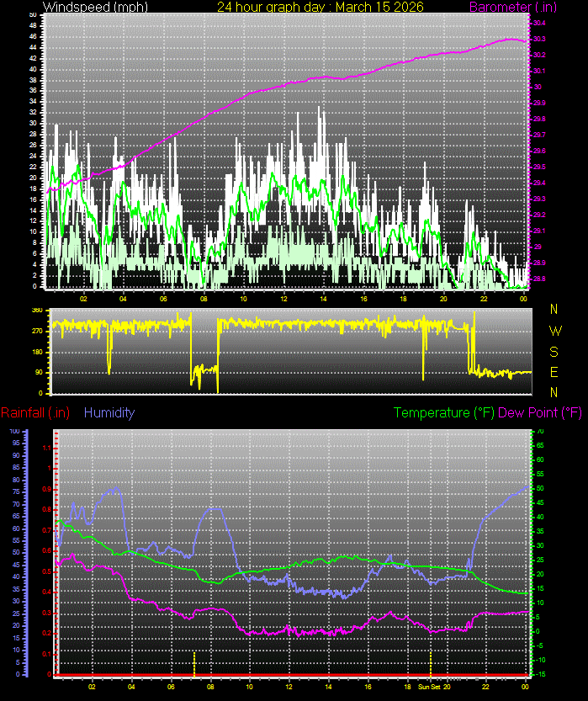This screenshot has height=701, width=588.
Task: Click the "Windspeed (mph)" chart title
Action: (95, 7)
